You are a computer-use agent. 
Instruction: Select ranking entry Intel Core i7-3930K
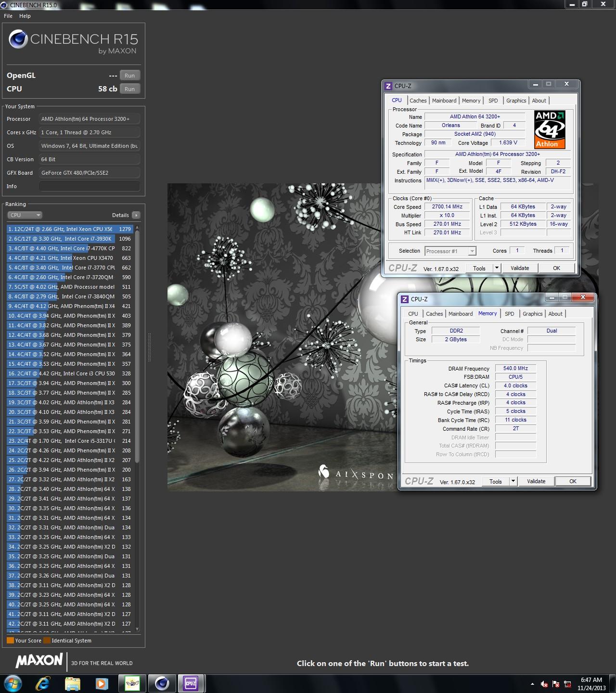tap(69, 239)
